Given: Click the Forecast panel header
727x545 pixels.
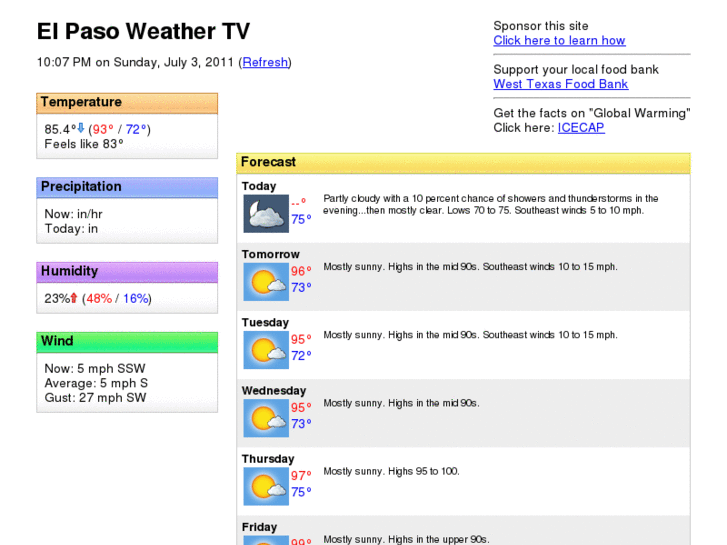Looking at the screenshot, I should click(463, 163).
